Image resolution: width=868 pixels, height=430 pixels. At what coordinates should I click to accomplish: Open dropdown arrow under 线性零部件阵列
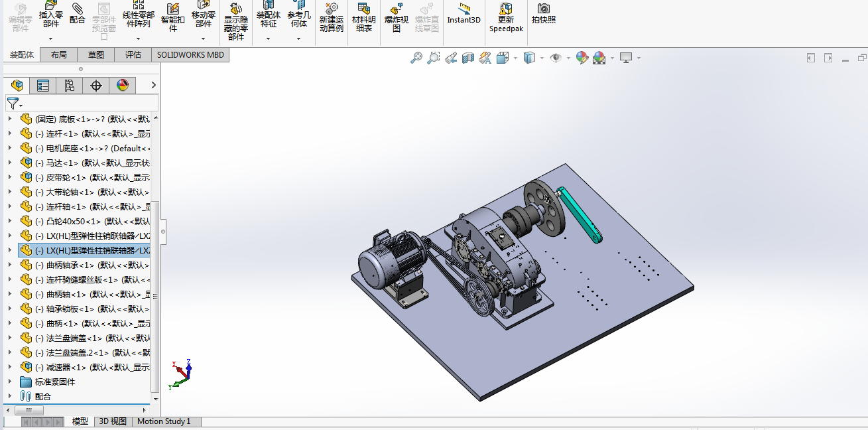[139, 38]
